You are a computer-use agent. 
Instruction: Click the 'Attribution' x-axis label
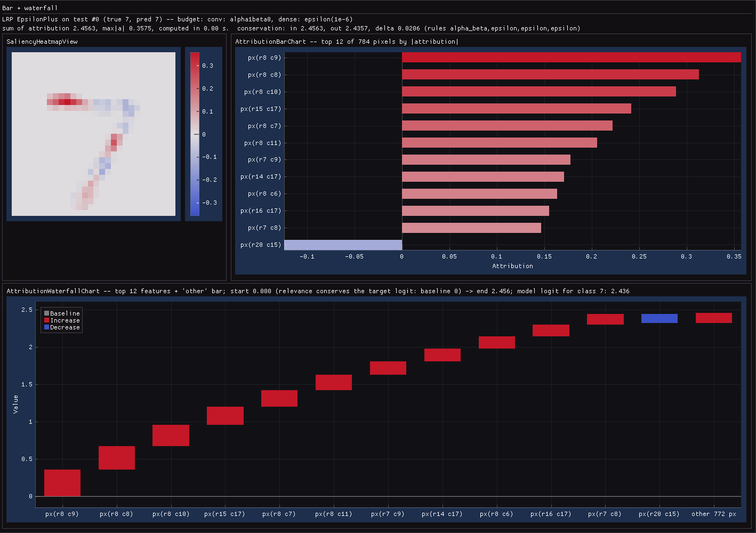tap(512, 266)
